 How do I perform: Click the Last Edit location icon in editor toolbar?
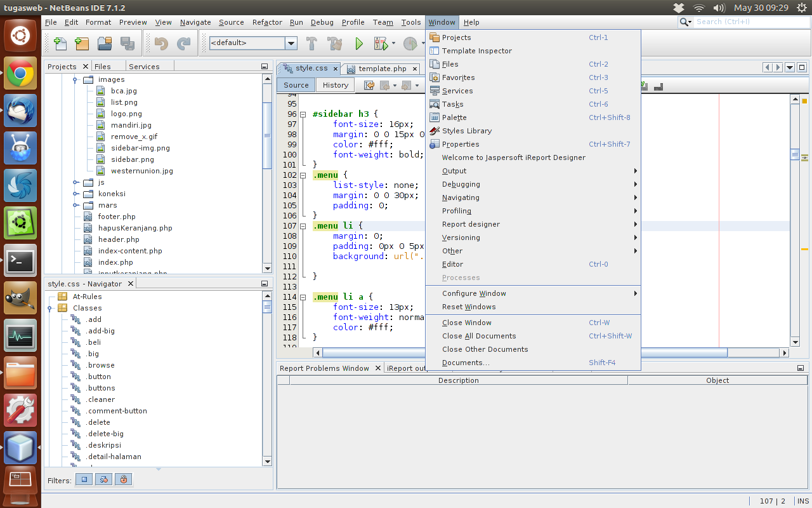370,84
